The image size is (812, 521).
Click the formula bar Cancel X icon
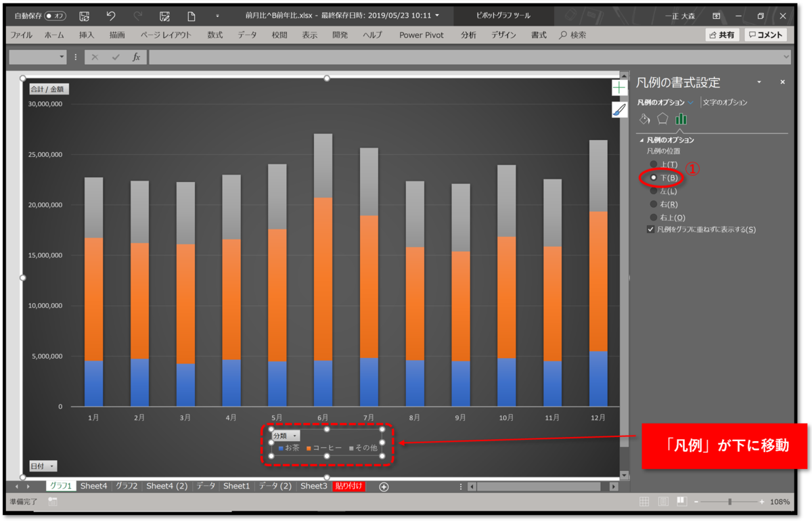pyautogui.click(x=95, y=58)
